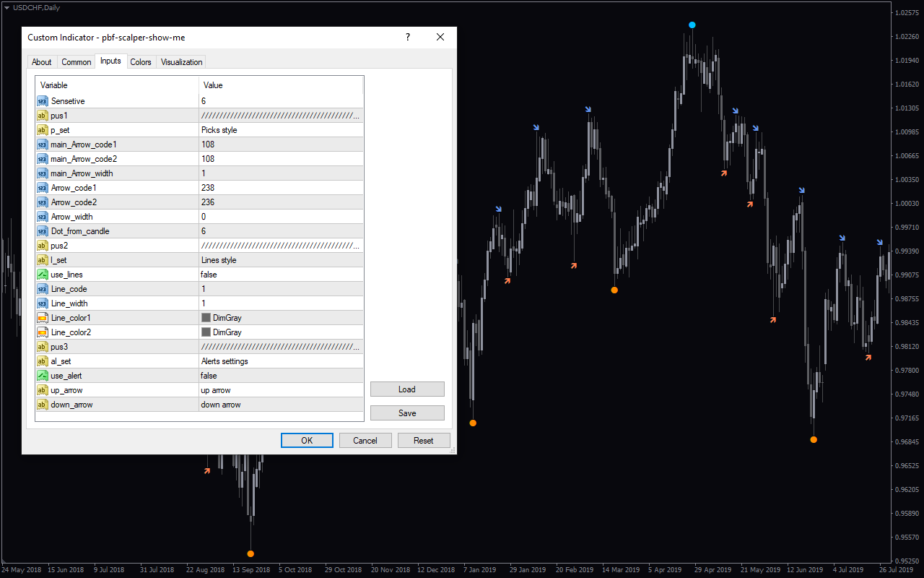Edit the Arrow_code1 value 238
Screen dimensions: 924x578
281,188
